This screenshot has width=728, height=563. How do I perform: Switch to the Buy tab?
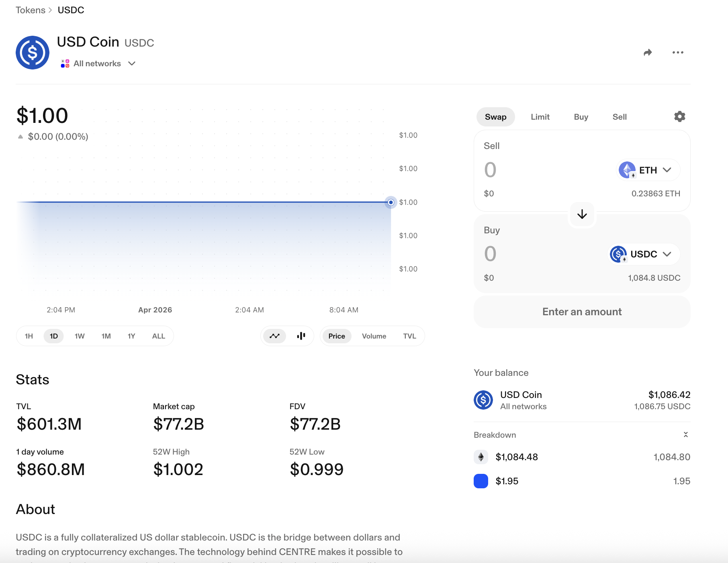[x=581, y=117]
